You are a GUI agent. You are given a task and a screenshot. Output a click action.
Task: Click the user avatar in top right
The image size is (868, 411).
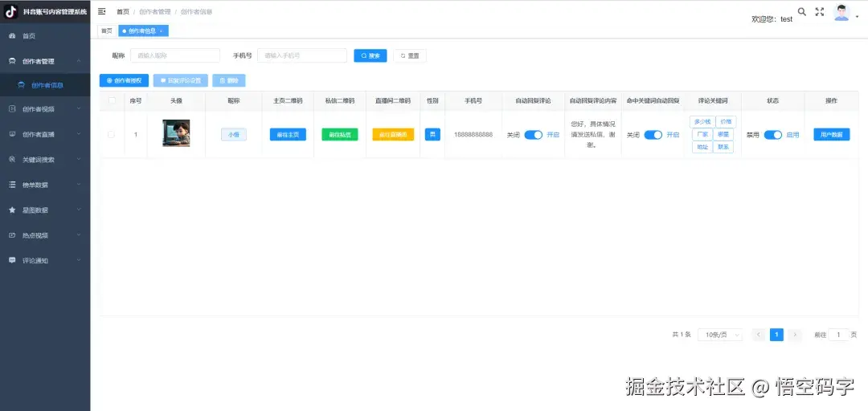(841, 13)
